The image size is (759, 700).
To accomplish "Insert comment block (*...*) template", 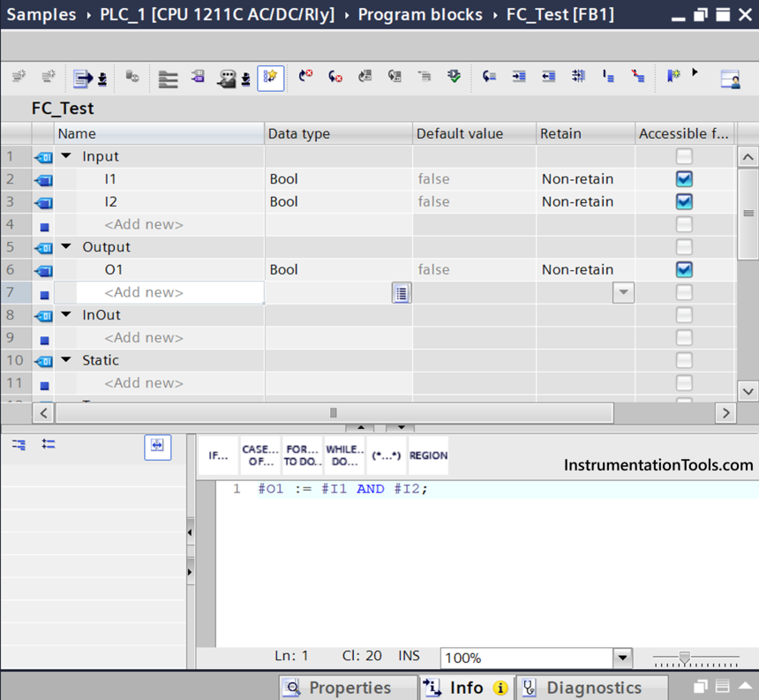I will pos(387,455).
